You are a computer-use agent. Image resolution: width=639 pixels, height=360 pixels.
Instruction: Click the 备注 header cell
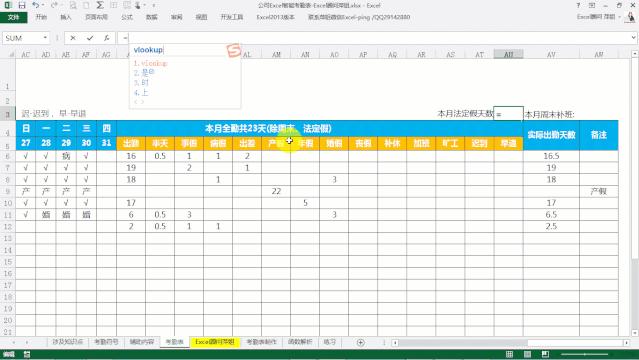click(x=599, y=135)
